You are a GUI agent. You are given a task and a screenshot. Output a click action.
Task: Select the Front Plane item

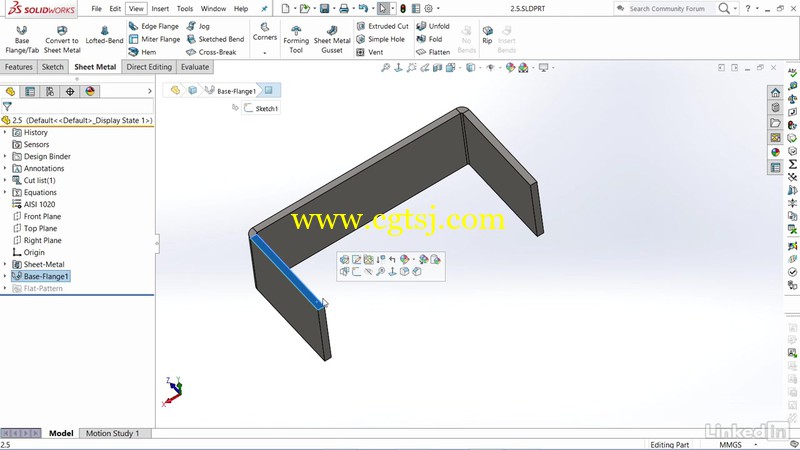[37, 216]
